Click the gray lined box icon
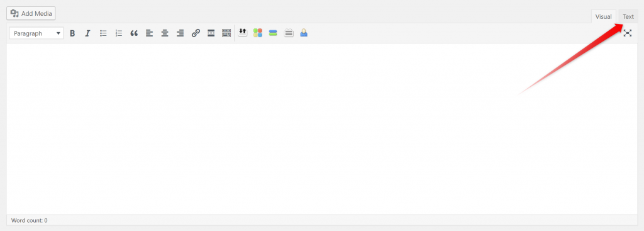The height and width of the screenshot is (231, 644). pyautogui.click(x=289, y=33)
